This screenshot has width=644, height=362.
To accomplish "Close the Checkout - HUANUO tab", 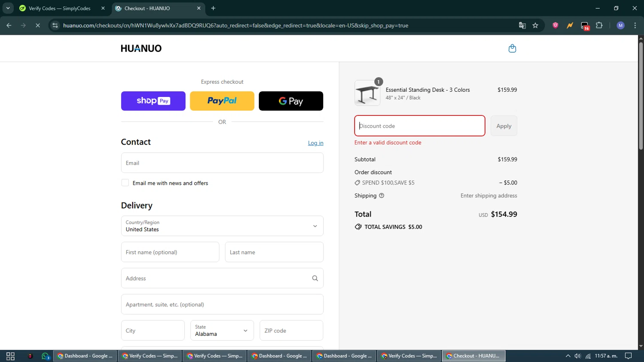I will coord(199,8).
